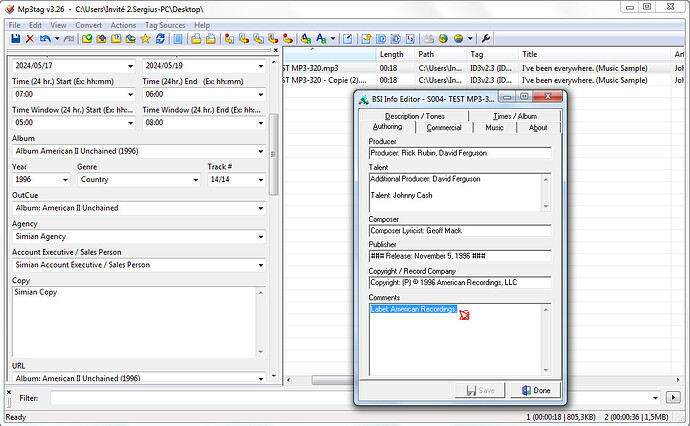Click the Add directory folder with blue arrow

(102, 39)
